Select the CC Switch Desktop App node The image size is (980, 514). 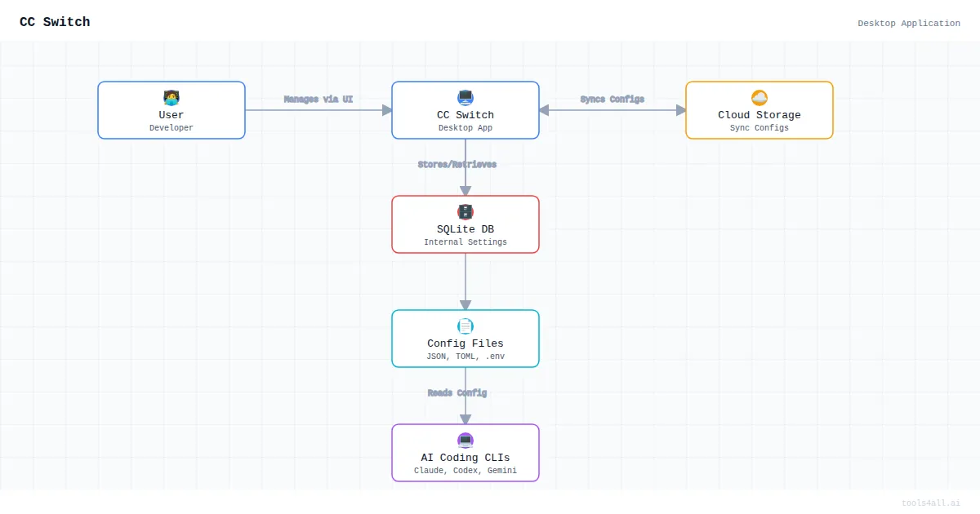[465, 110]
